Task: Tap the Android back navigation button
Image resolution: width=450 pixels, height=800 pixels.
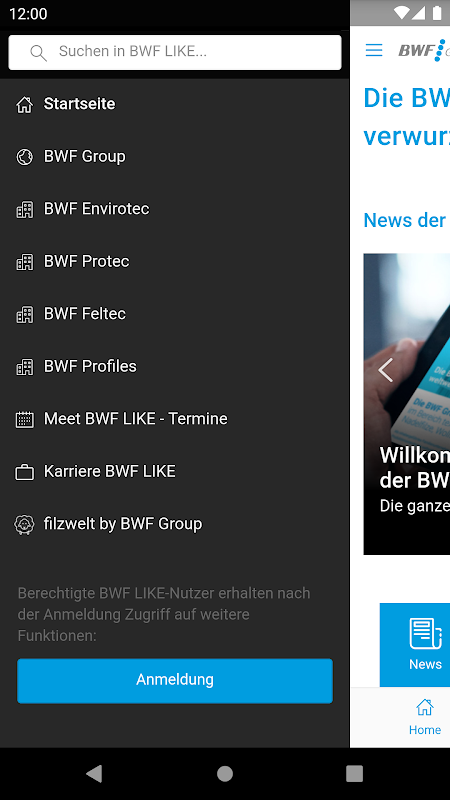Action: pyautogui.click(x=94, y=773)
